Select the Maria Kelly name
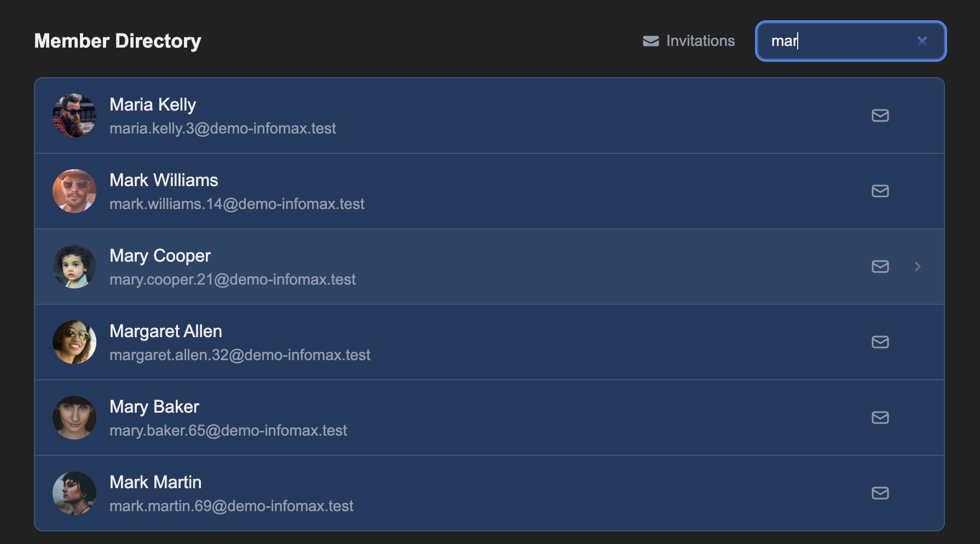 pos(153,105)
